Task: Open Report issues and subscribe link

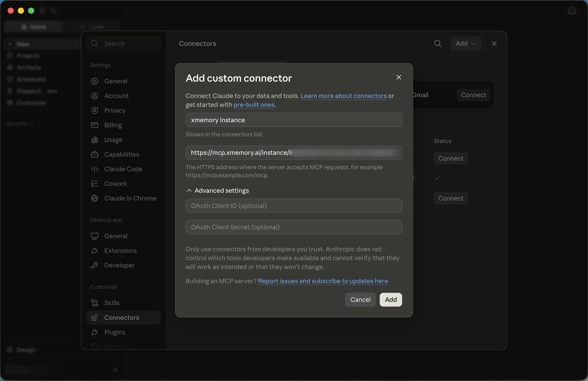Action: [323, 281]
